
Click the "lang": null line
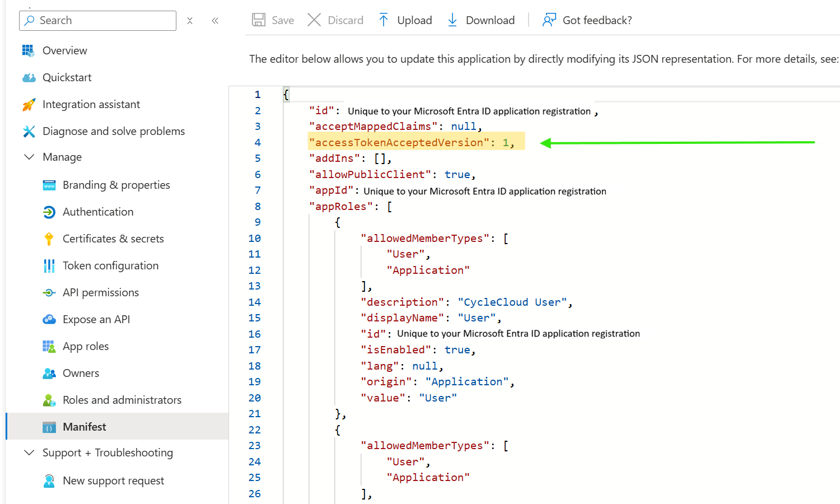(x=402, y=366)
